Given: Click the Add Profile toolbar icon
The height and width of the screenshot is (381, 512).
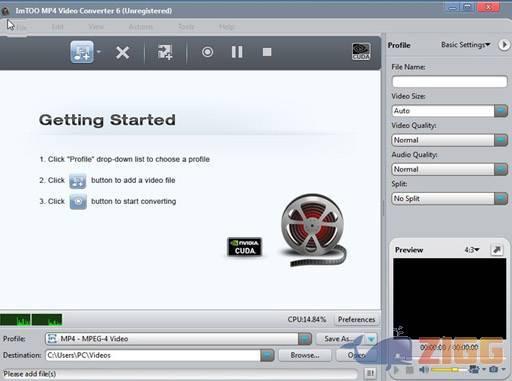Looking at the screenshot, I should coord(165,52).
